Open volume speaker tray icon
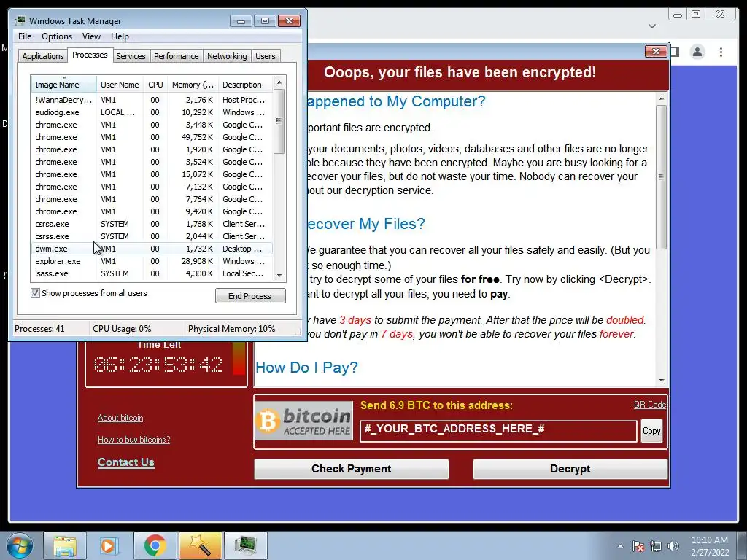 pos(673,546)
